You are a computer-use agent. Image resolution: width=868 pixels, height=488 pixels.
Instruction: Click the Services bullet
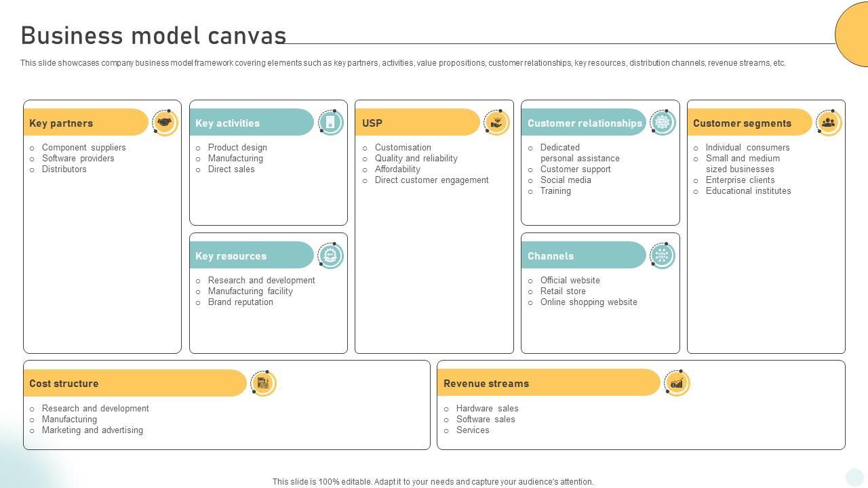pos(473,430)
